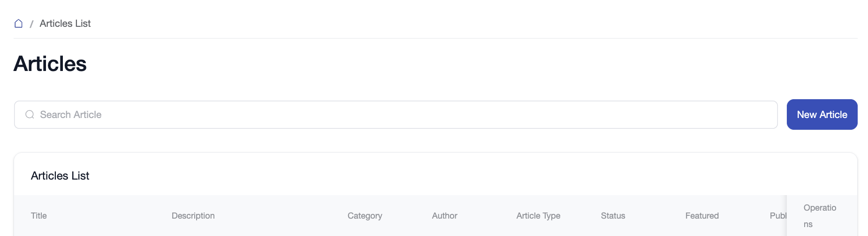Click the Author column header
Screen dimensions: 868x236
click(x=445, y=216)
